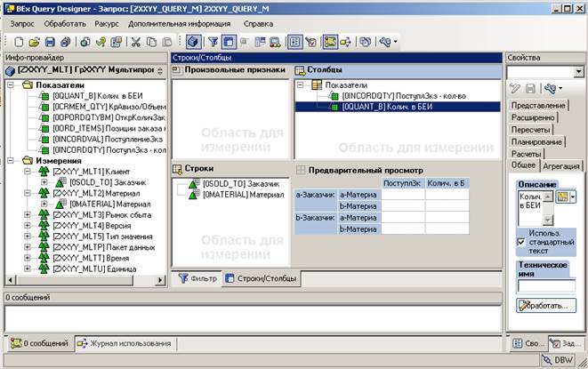Click the Documents toolbar icon
The height and width of the screenshot is (369, 588).
pos(365,42)
